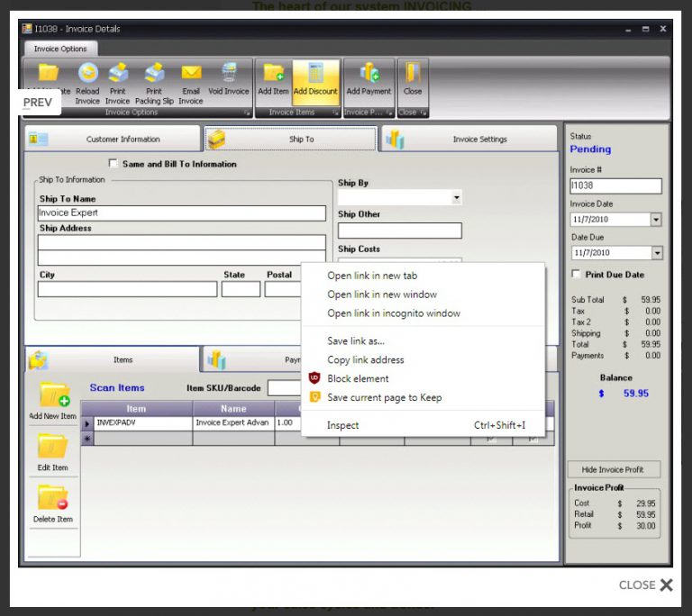Click the Invoice Options group launcher arrow
This screenshot has width=692, height=616.
[x=247, y=113]
